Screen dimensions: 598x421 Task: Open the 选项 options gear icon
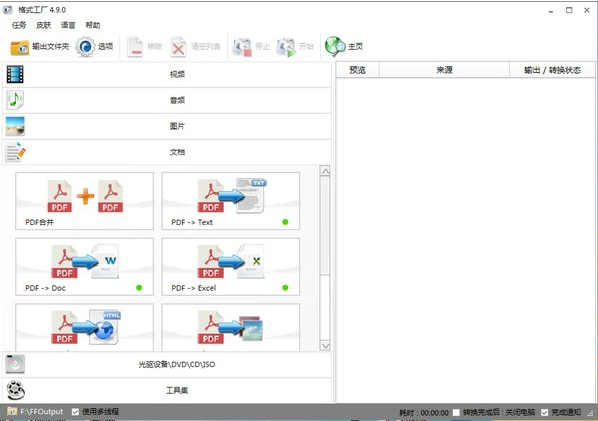(85, 47)
